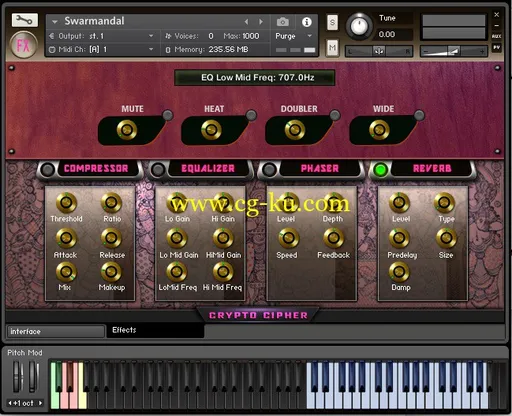Solo the instrument with S button

[x=332, y=23]
